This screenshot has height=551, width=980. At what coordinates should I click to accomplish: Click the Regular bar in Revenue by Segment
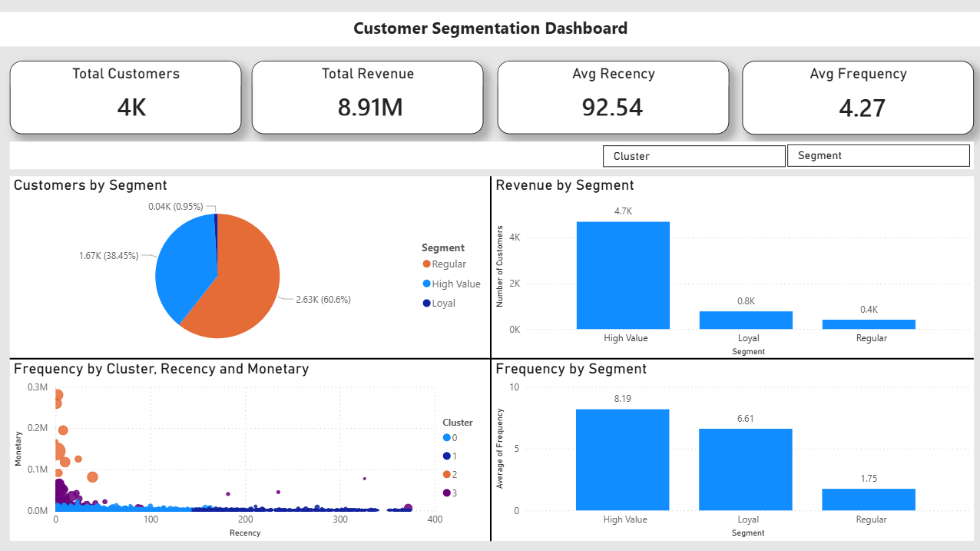point(869,324)
